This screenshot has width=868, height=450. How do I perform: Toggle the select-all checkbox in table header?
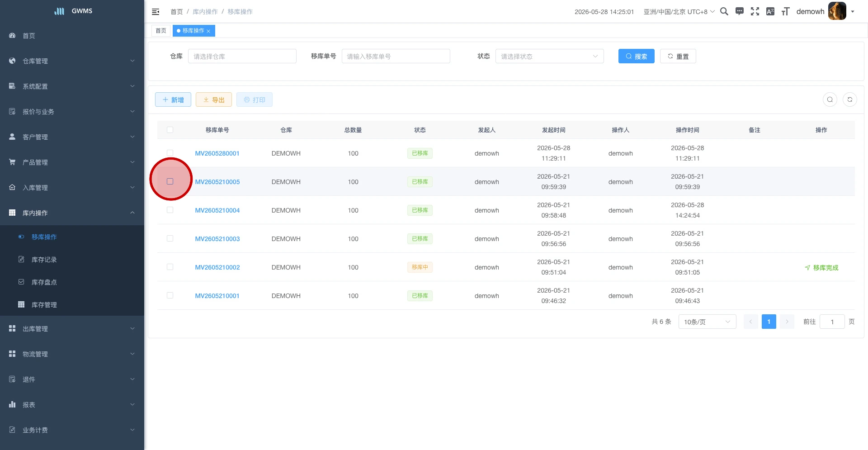click(170, 130)
